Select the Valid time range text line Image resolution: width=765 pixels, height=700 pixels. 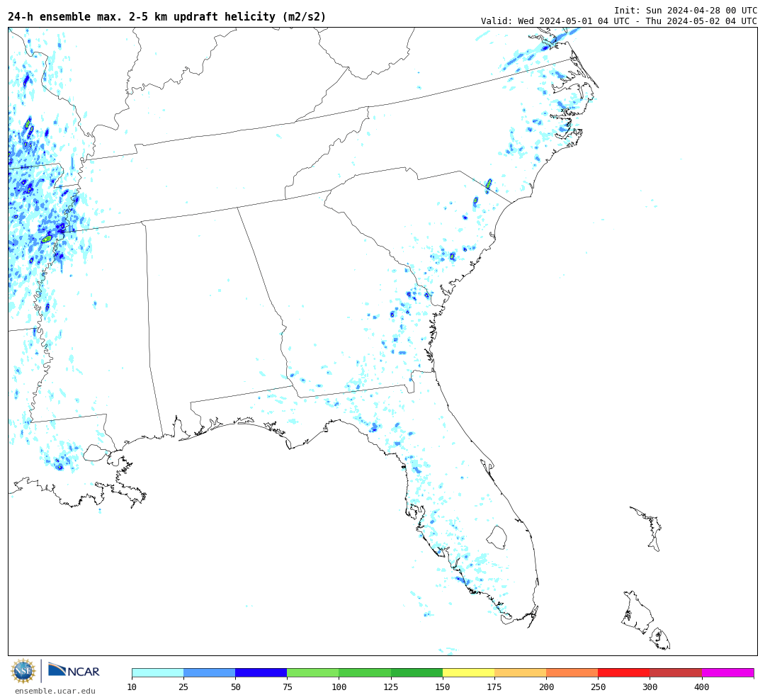618,21
